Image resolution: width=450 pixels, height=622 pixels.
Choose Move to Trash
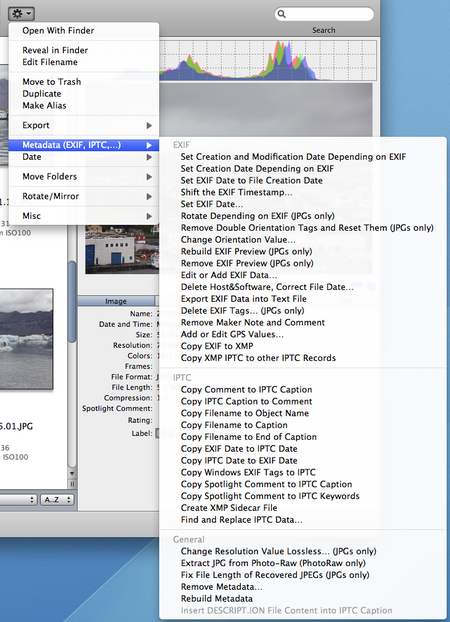point(84,82)
